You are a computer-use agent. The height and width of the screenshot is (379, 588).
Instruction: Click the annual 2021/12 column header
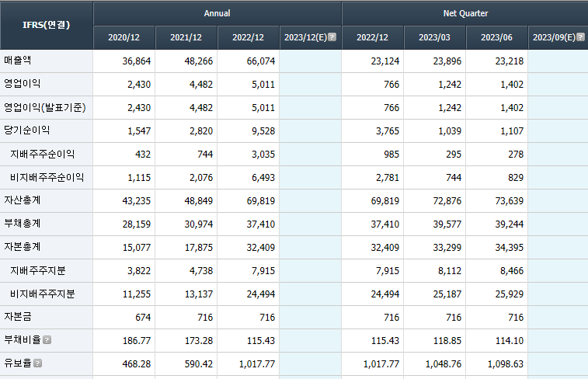(x=186, y=37)
